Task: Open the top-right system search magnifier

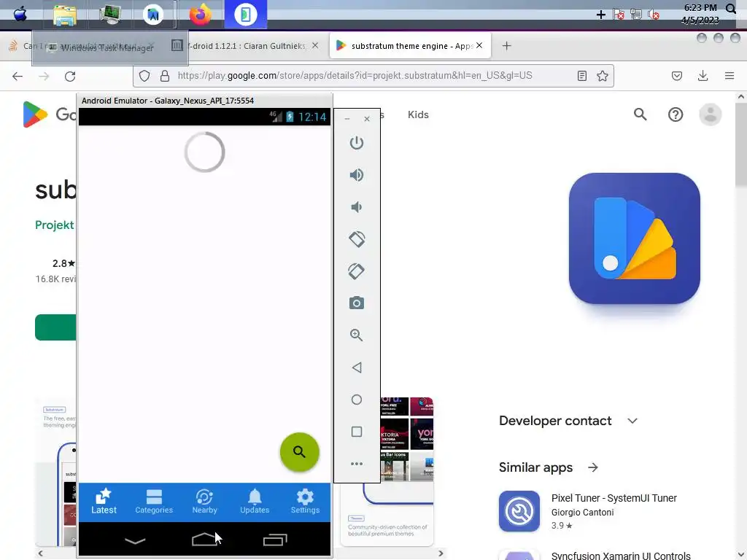Action: 731,8
